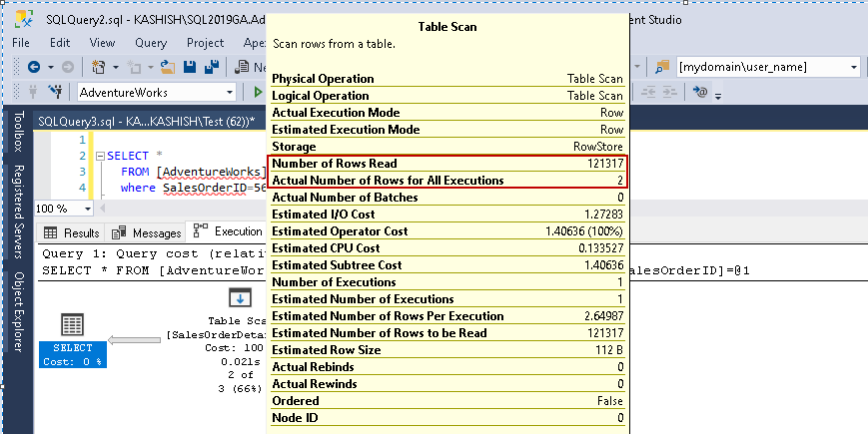Collapse the SELECT statement outline box
The height and width of the screenshot is (434, 868).
(x=100, y=156)
